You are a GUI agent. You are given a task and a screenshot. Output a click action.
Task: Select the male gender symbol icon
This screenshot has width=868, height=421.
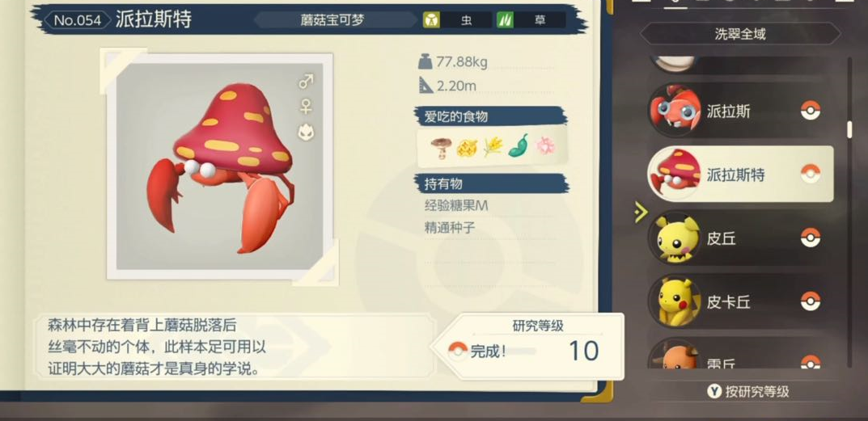pos(306,82)
